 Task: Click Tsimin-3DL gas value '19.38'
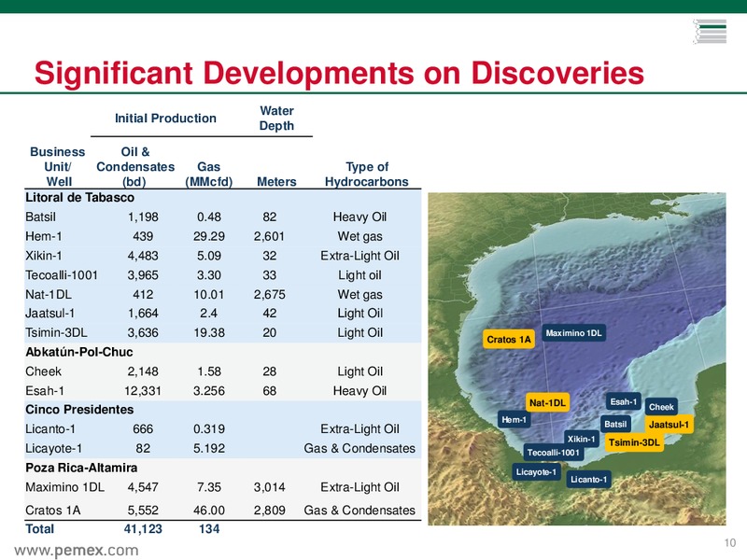click(208, 332)
